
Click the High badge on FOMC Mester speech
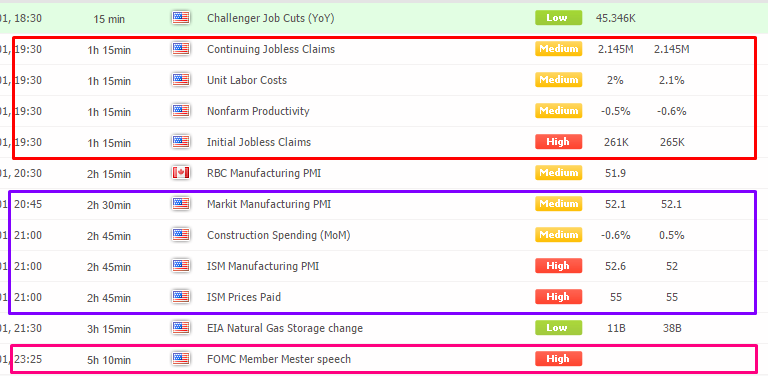click(x=558, y=358)
